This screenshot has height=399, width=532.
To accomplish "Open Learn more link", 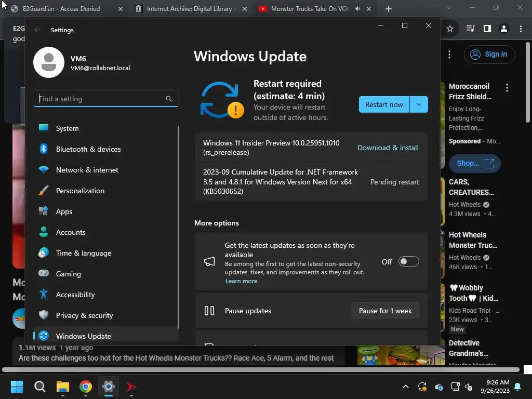I will pos(241,281).
